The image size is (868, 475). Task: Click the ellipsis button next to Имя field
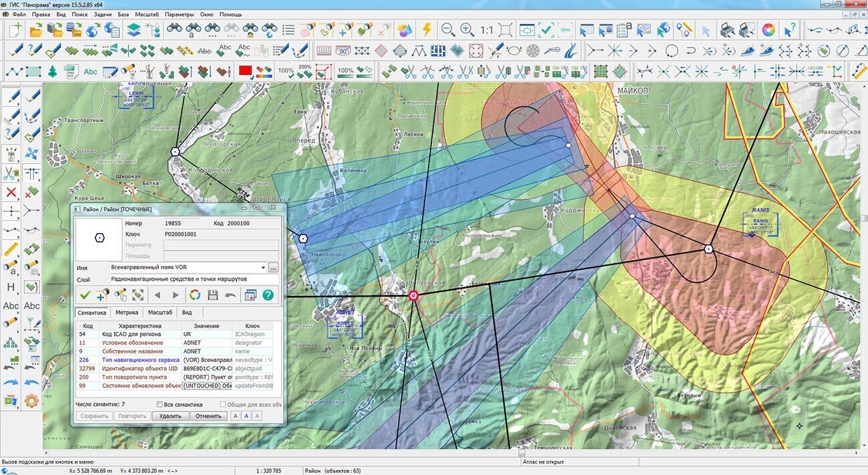coord(273,268)
